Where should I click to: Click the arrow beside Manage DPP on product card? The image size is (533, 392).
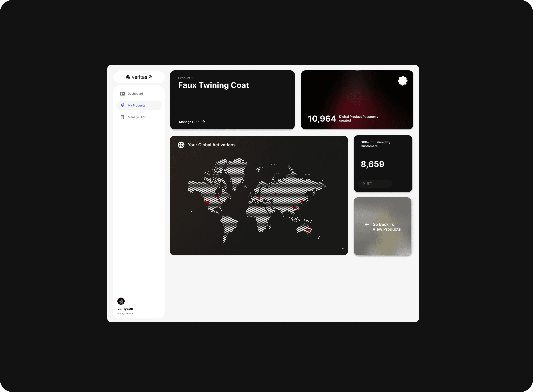point(203,122)
